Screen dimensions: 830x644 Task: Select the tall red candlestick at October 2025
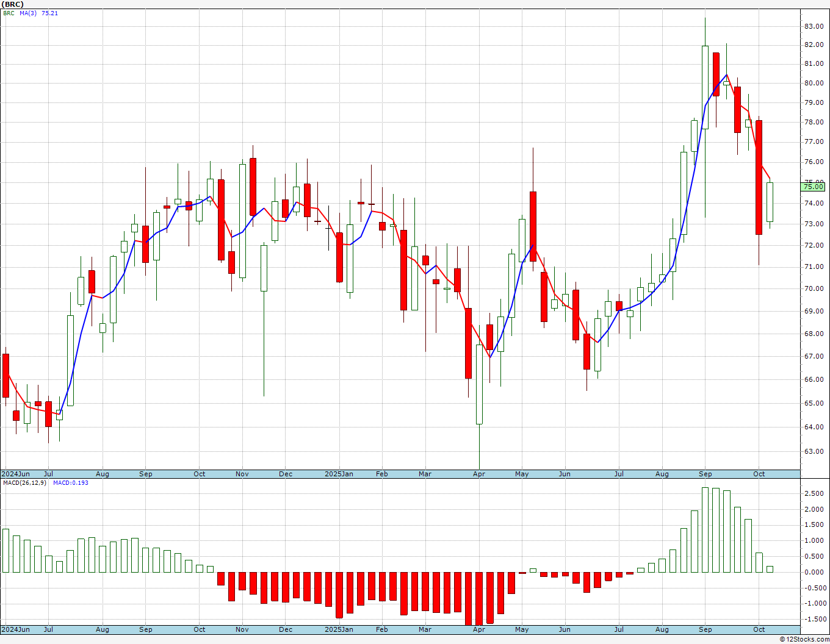pos(759,177)
